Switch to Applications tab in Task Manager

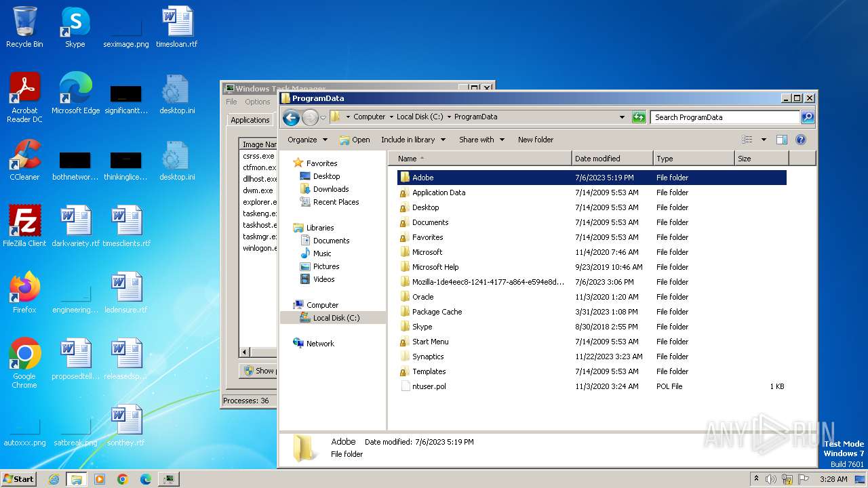pyautogui.click(x=250, y=120)
